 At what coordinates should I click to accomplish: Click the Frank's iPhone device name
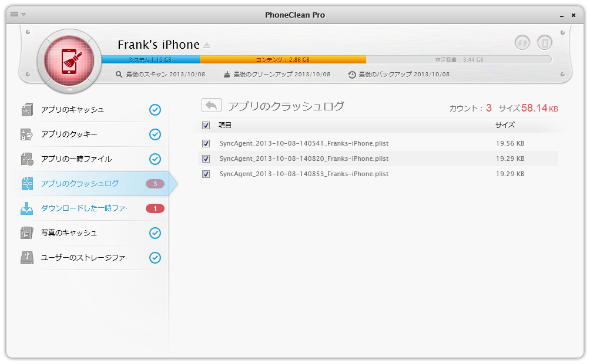coord(159,45)
